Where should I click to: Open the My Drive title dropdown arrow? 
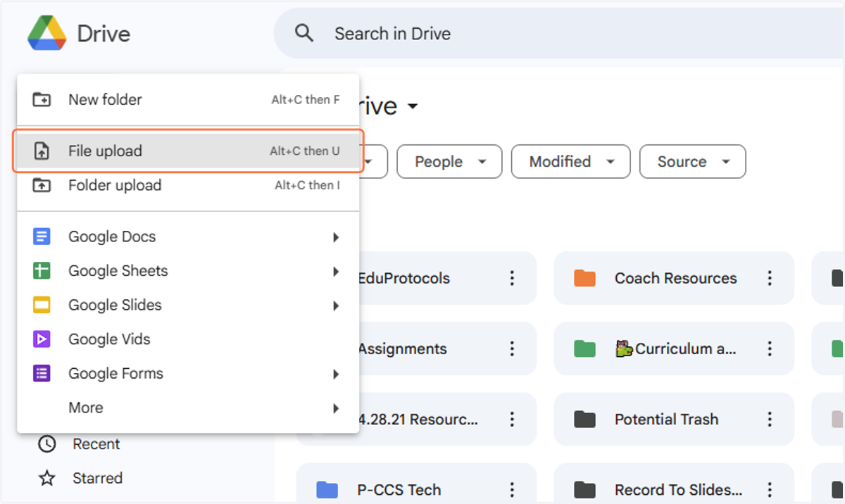(x=413, y=107)
